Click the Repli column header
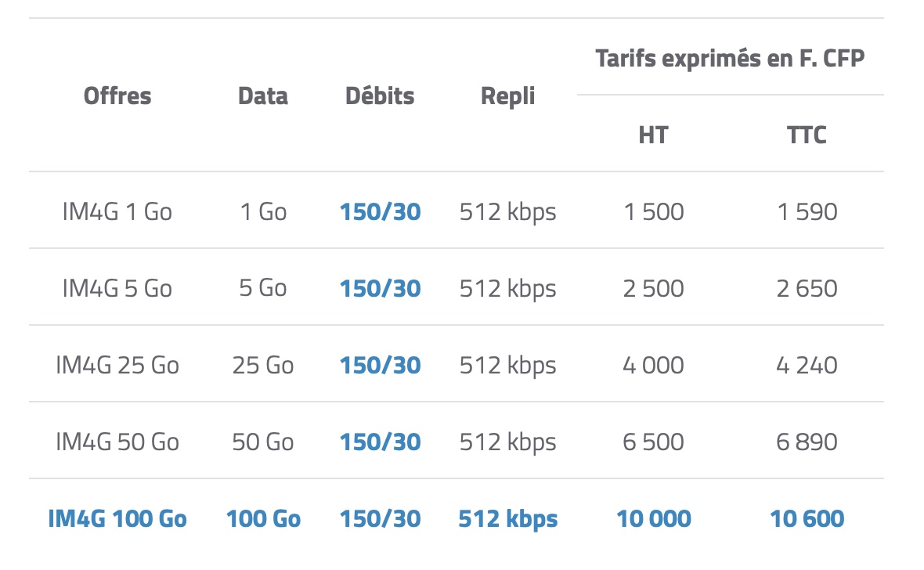The width and height of the screenshot is (924, 570). (x=508, y=96)
